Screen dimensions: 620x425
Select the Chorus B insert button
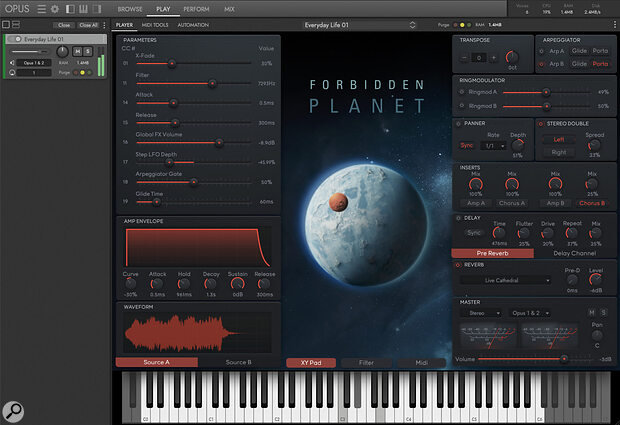pos(592,203)
